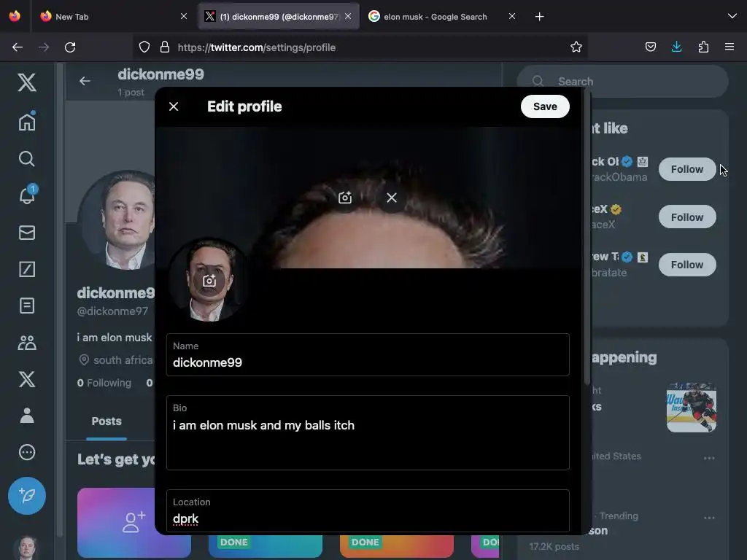Switch to the Posts tab

click(107, 421)
